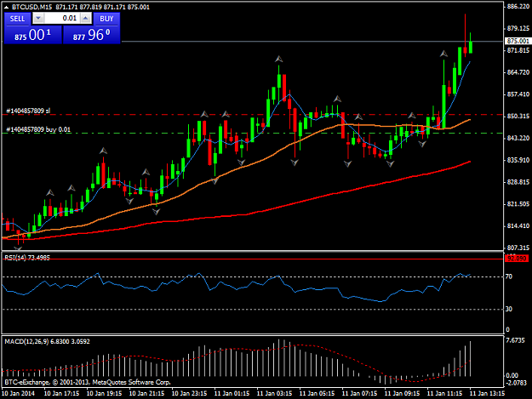The width and height of the screenshot is (532, 399).
Task: Click time axis label 10 Jan 21:15
Action: [147, 394]
